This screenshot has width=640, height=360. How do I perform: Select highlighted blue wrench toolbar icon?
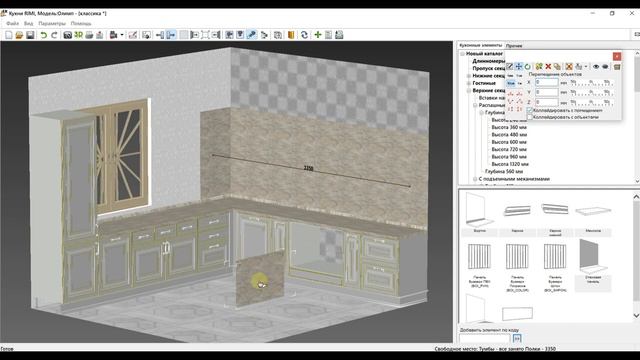point(251,35)
